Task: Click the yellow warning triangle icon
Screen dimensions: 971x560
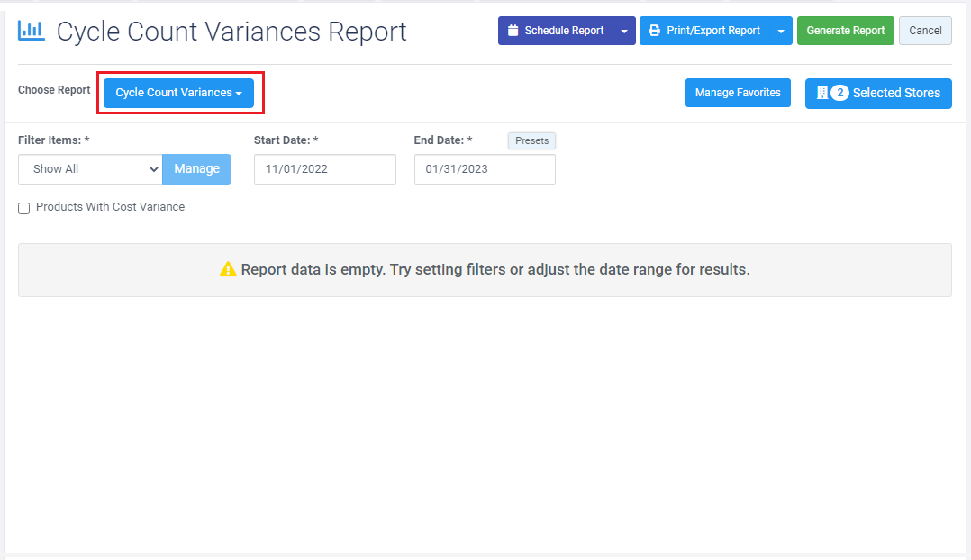Action: point(228,269)
